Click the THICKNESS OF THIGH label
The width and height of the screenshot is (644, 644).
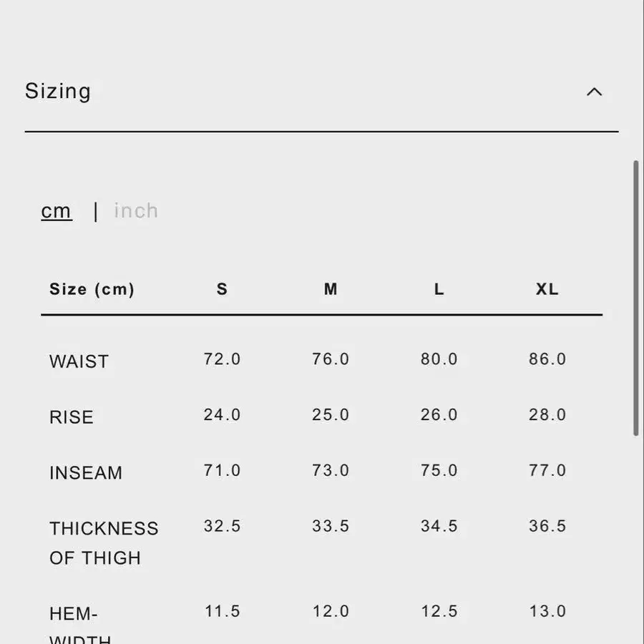coord(104,543)
